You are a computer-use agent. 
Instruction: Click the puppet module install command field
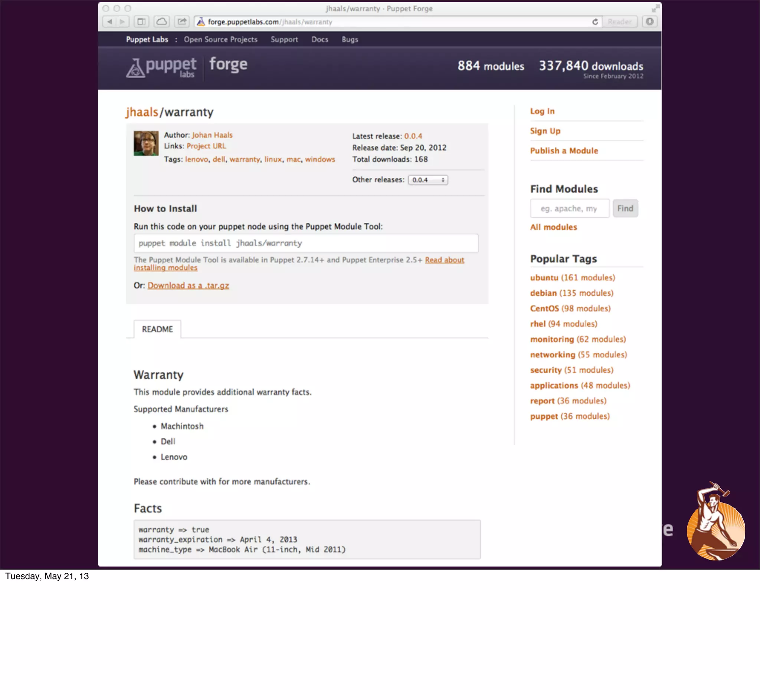(305, 243)
